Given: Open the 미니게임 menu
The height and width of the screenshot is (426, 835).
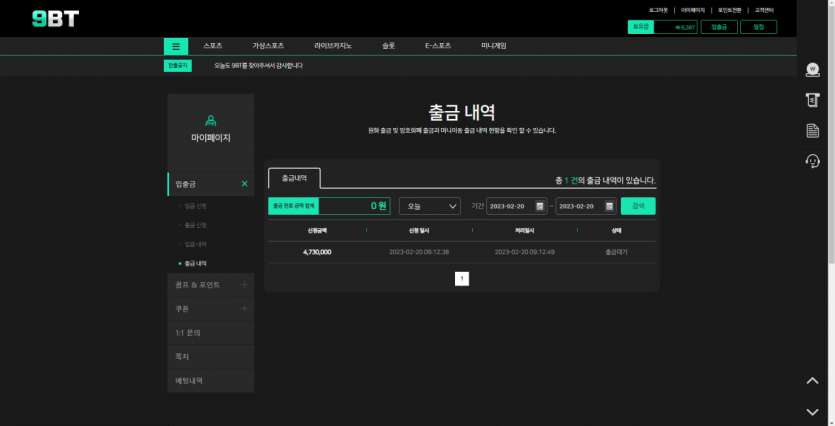Looking at the screenshot, I should 494,46.
